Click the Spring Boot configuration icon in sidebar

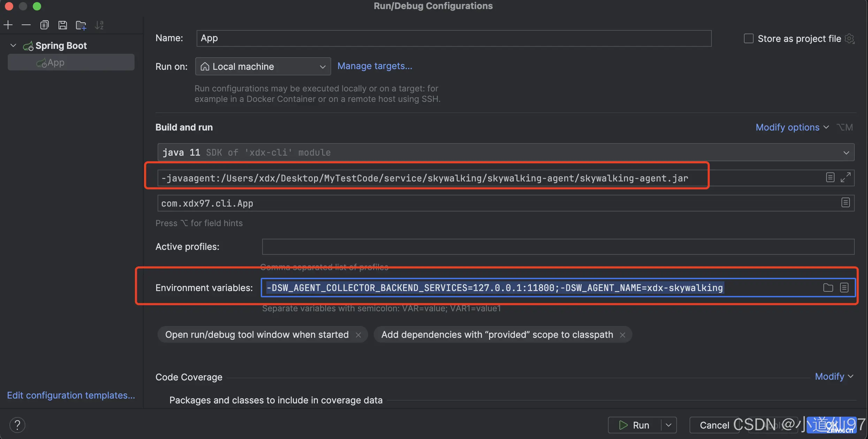[28, 45]
